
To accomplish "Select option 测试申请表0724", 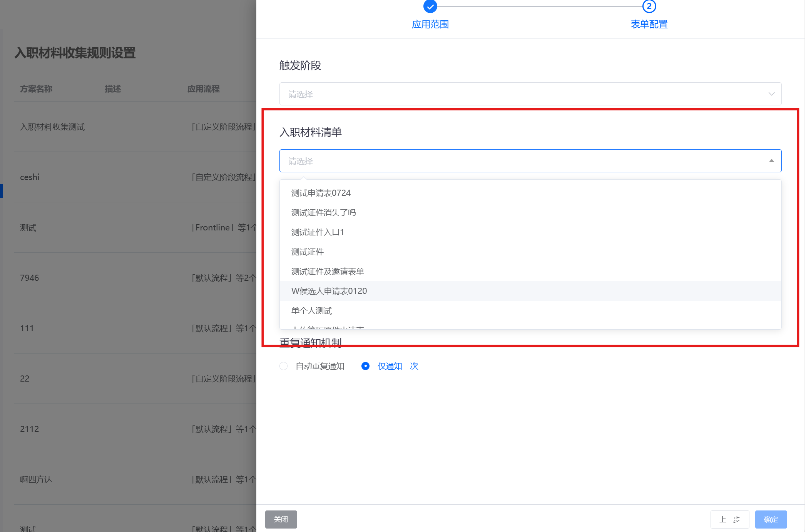I will pyautogui.click(x=530, y=193).
